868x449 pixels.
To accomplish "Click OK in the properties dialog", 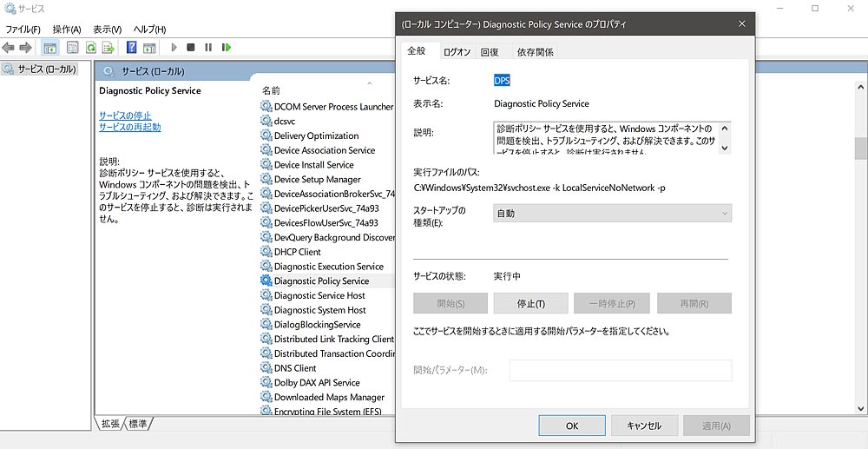I will click(x=572, y=426).
